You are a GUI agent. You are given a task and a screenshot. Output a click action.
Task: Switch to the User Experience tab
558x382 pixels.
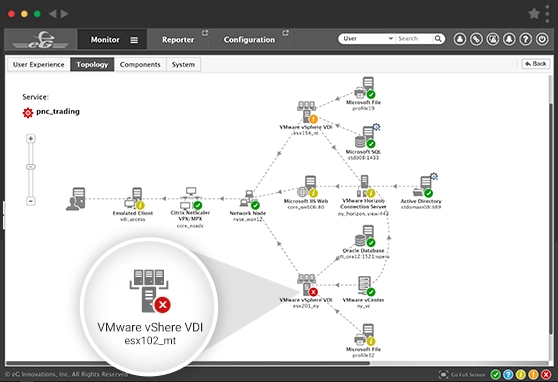38,64
